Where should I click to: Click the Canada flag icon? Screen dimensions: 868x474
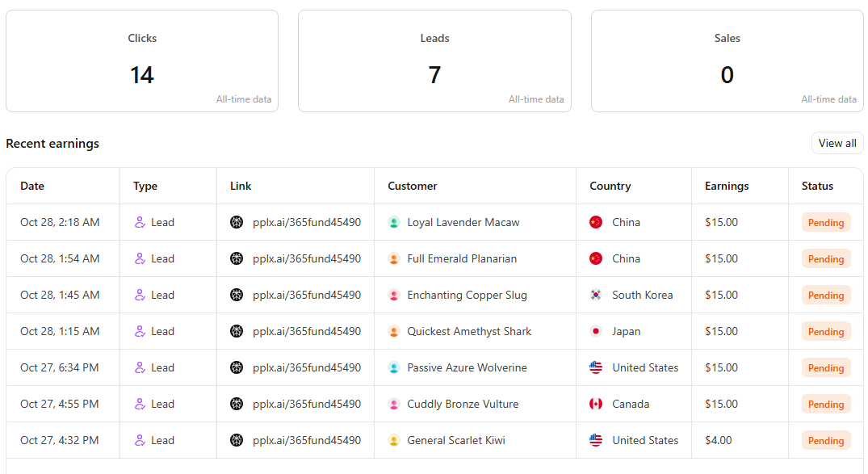pos(596,404)
